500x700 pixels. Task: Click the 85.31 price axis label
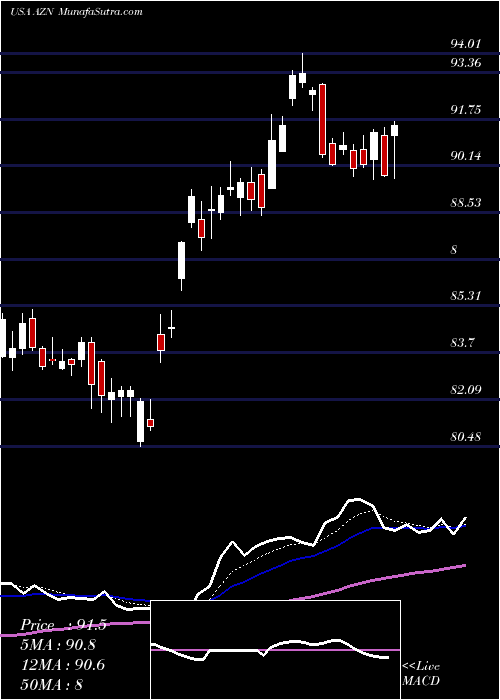coord(466,295)
